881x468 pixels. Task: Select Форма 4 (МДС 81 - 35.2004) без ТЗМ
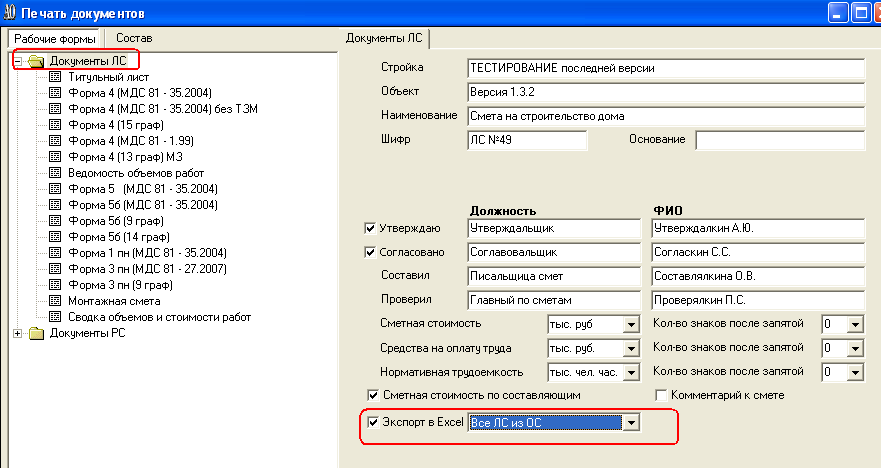163,109
